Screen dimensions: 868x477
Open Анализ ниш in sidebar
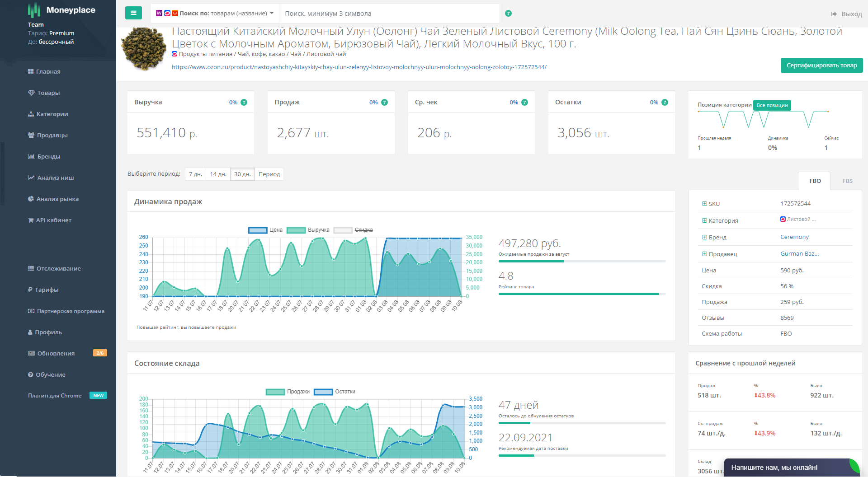(55, 178)
